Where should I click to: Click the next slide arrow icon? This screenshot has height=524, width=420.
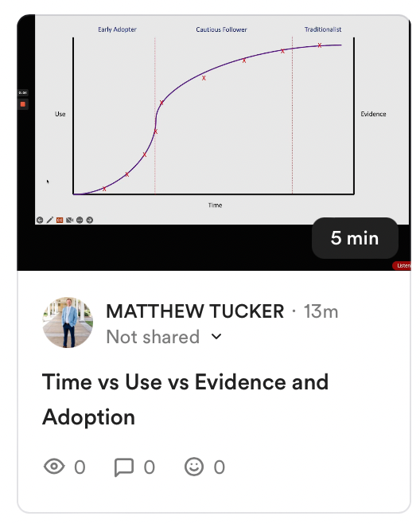89,220
